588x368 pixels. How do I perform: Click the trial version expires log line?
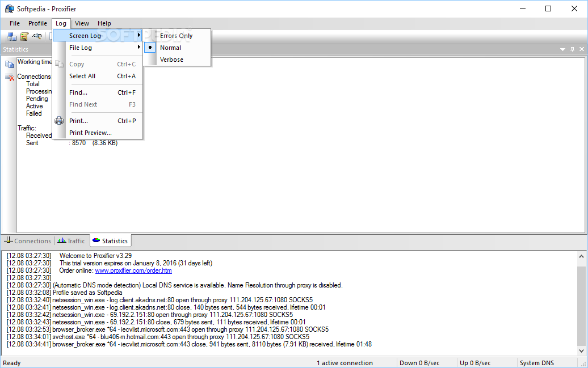[110, 263]
